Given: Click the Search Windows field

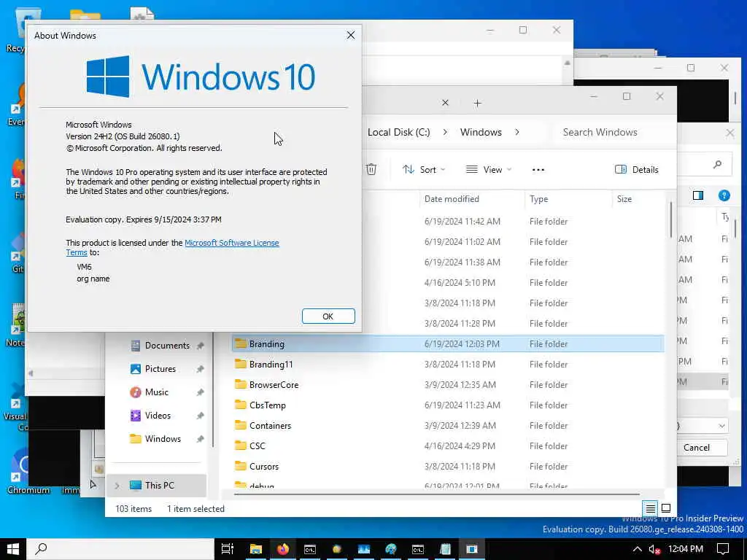Looking at the screenshot, I should [x=614, y=133].
